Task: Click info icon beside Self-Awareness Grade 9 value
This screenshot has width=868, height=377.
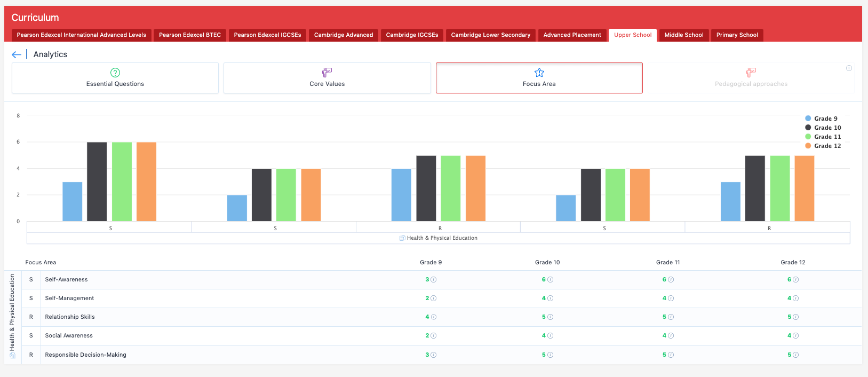Action: (434, 280)
